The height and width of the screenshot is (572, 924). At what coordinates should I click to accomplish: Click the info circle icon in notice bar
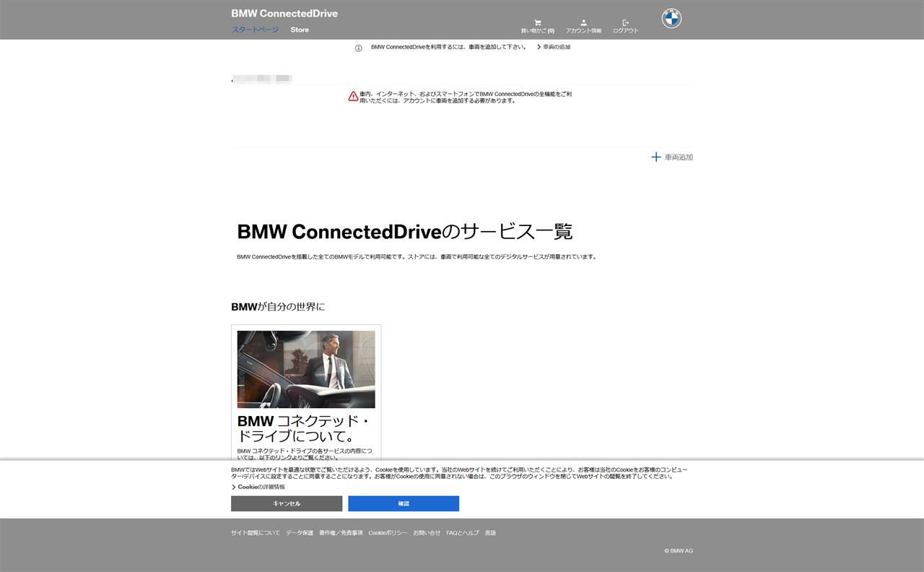358,48
